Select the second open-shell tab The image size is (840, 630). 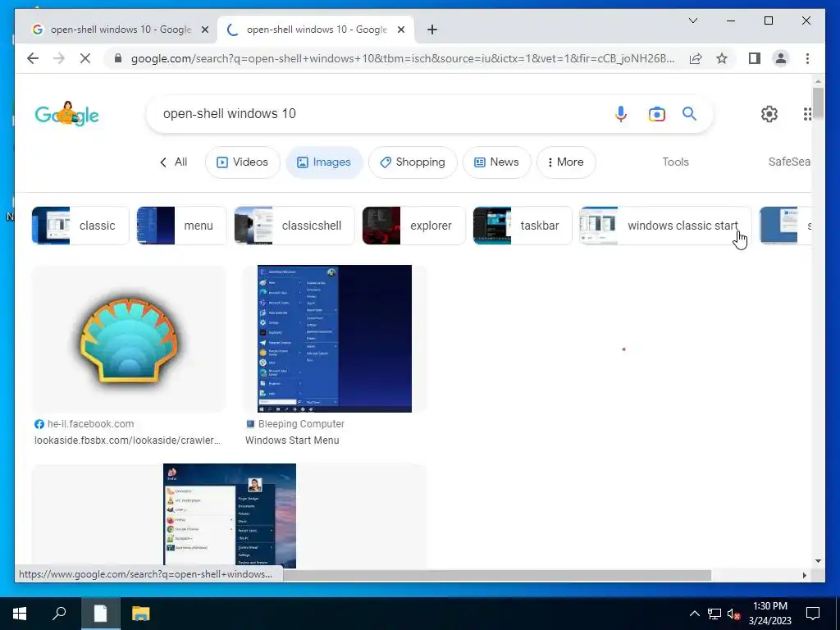(x=315, y=30)
